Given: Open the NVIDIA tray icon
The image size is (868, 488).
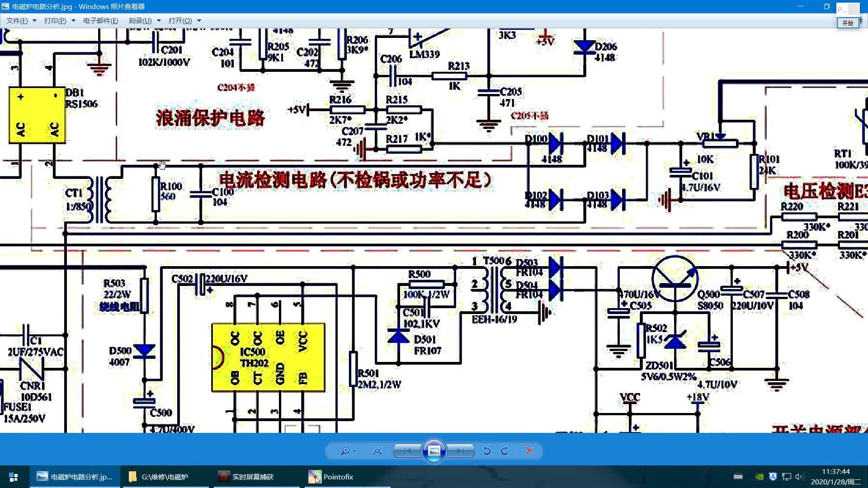Looking at the screenshot, I should tap(760, 476).
